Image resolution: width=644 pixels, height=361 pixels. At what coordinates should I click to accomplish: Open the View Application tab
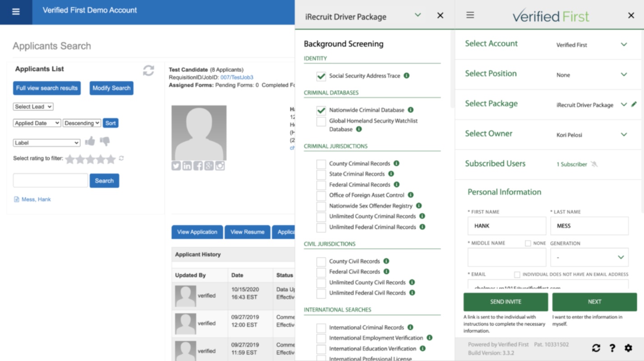[197, 232]
